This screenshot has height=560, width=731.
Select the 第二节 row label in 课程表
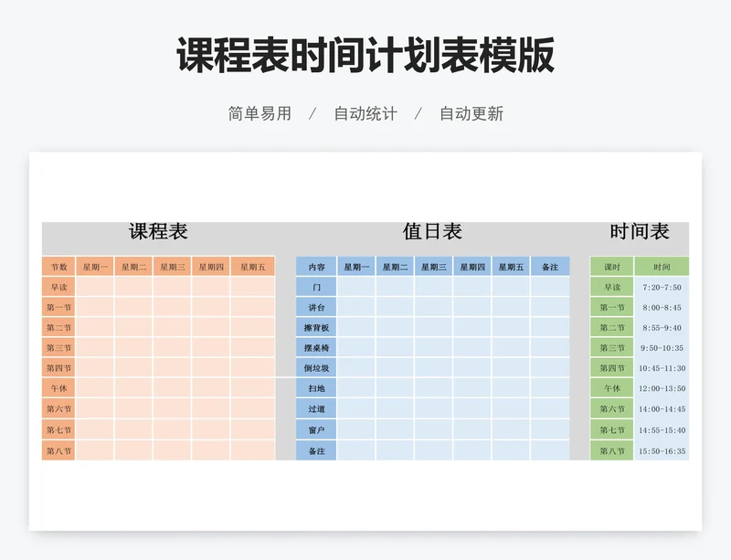click(x=58, y=327)
